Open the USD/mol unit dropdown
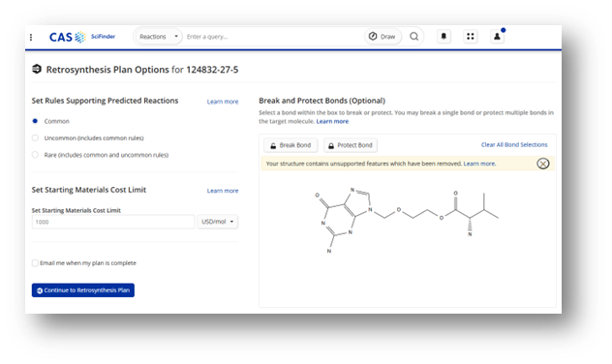Viewport: 612px width, 364px height. 218,222
